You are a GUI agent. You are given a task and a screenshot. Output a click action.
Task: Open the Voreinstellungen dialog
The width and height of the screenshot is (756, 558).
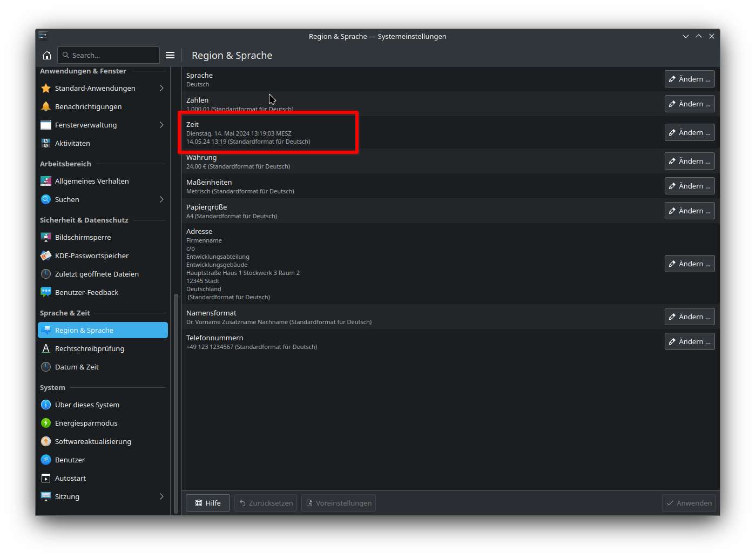338,503
